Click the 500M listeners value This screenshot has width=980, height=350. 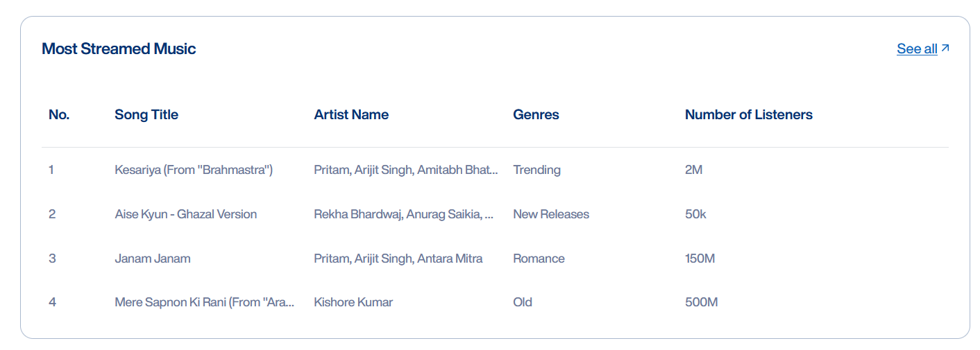coord(701,303)
